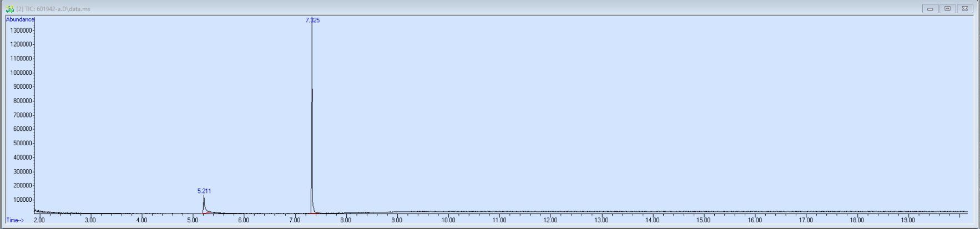Click the 18.00 time axis label
Image resolution: width=980 pixels, height=229 pixels.
pyautogui.click(x=857, y=220)
